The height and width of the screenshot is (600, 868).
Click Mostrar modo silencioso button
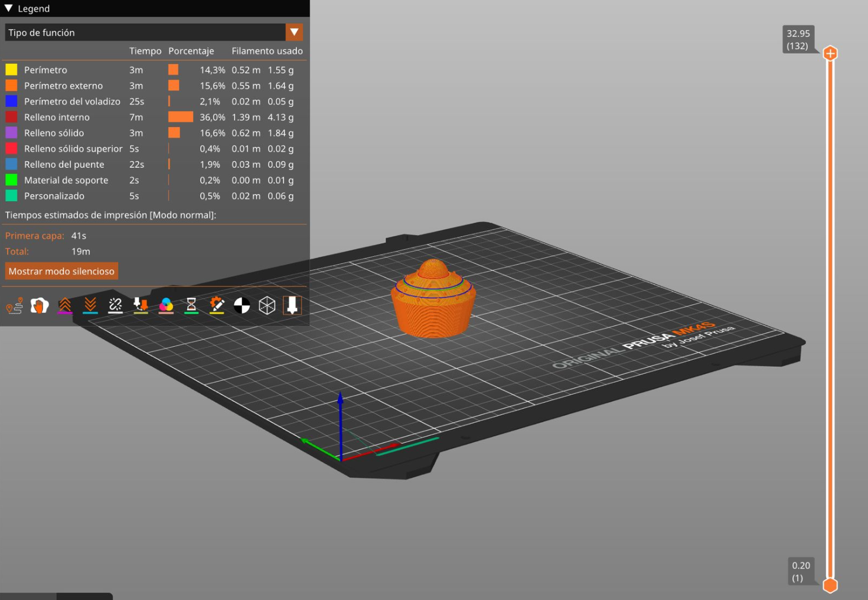tap(61, 271)
